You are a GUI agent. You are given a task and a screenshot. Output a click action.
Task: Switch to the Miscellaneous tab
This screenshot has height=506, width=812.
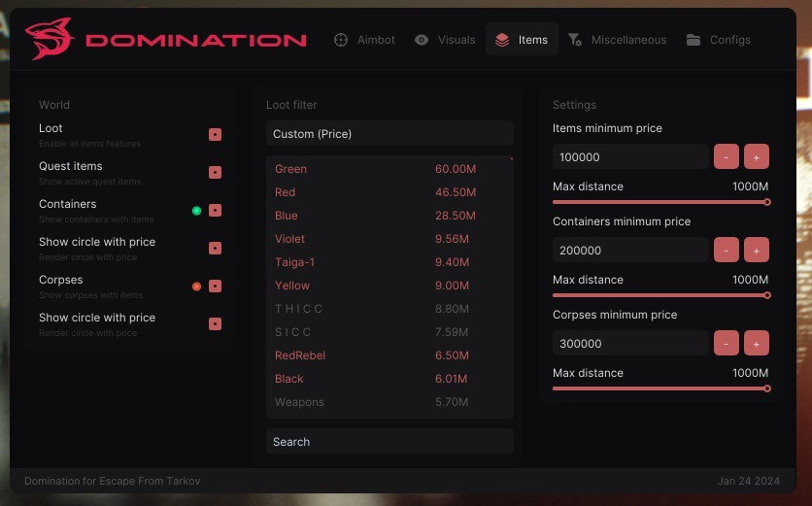627,40
